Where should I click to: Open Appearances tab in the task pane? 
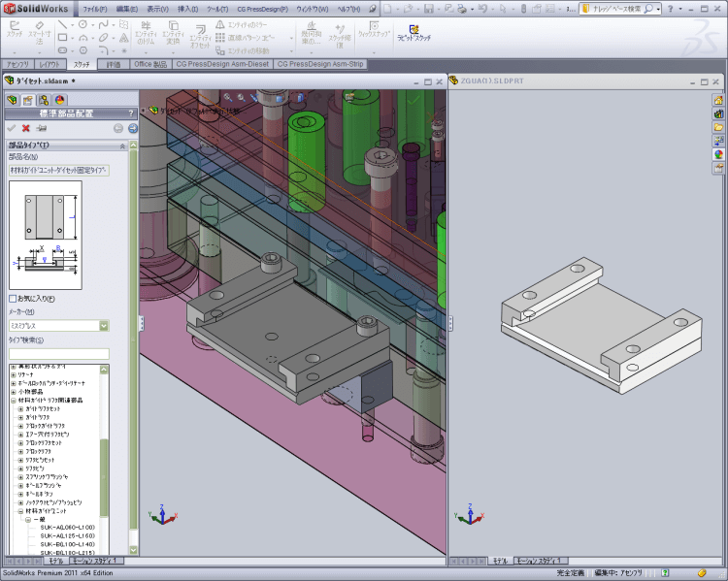click(x=718, y=154)
